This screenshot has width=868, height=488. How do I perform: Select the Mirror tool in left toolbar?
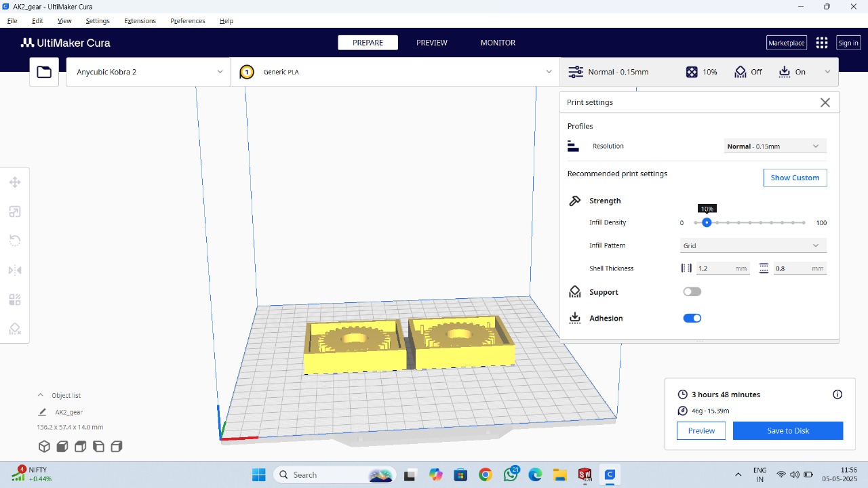pos(14,270)
